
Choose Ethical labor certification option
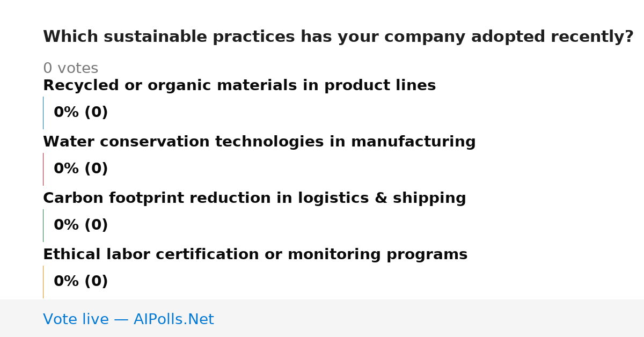(255, 255)
